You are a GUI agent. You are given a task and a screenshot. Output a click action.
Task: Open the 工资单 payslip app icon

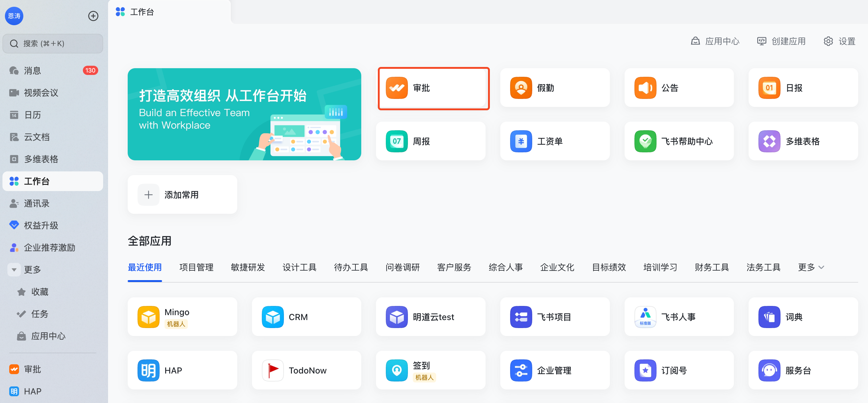(521, 141)
